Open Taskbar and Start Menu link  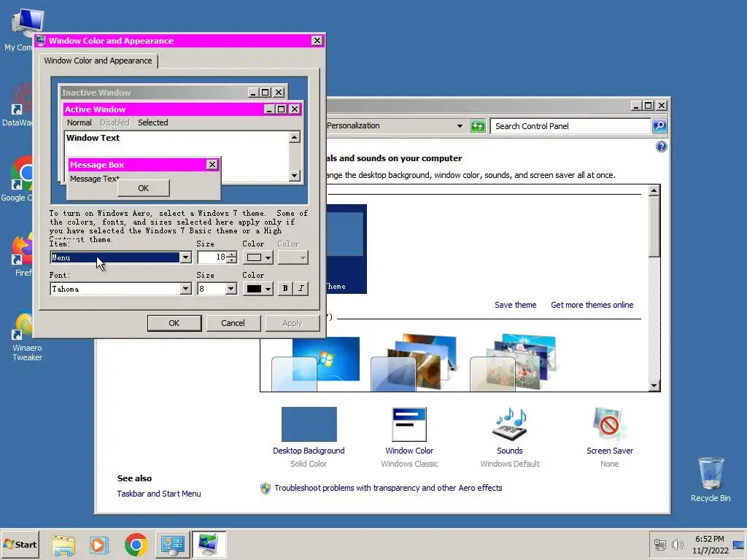pos(159,494)
